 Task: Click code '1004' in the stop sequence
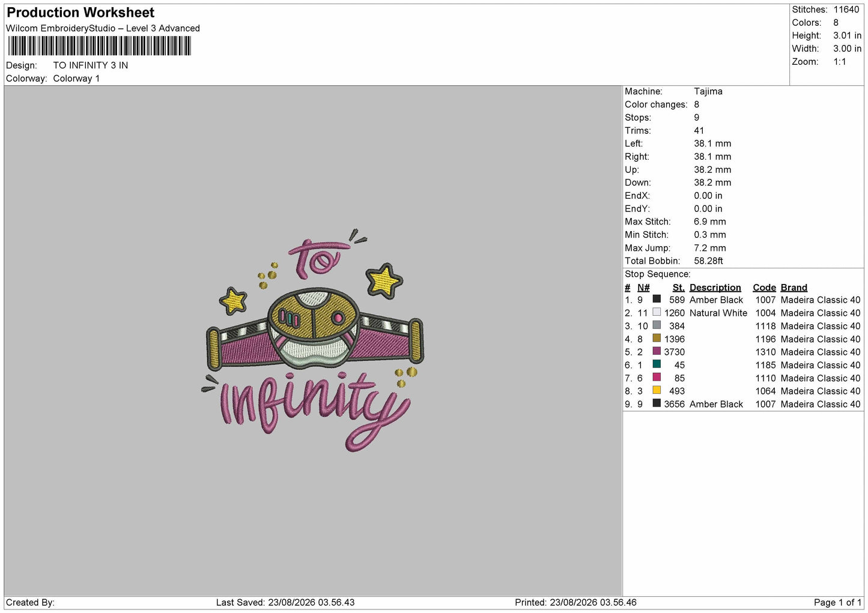click(x=766, y=313)
